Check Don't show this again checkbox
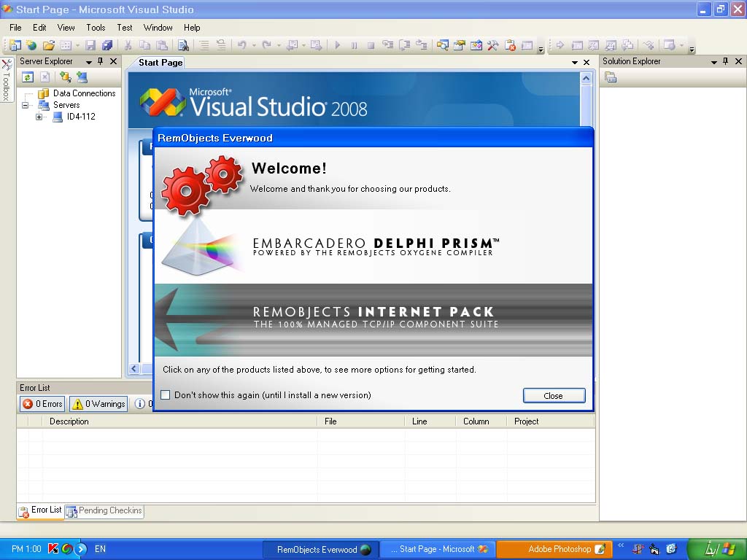Image resolution: width=747 pixels, height=560 pixels. 166,394
